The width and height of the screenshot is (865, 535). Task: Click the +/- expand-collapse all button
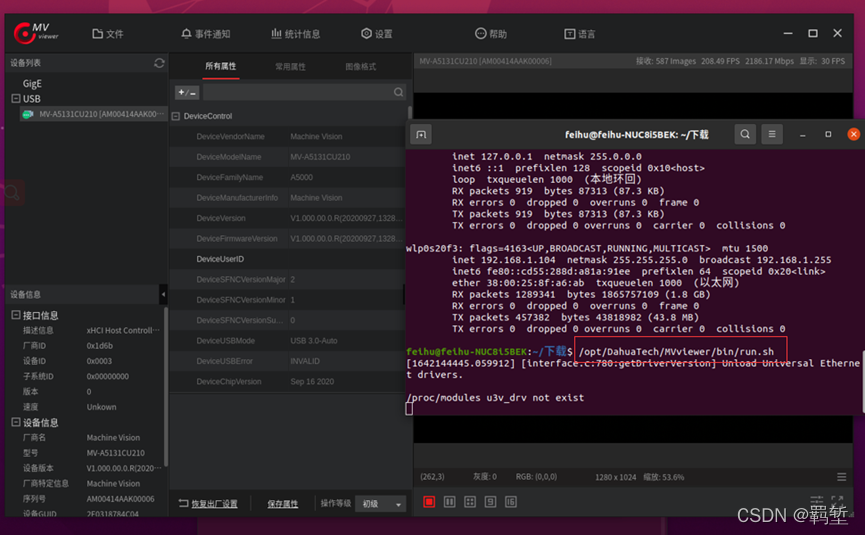pyautogui.click(x=187, y=93)
